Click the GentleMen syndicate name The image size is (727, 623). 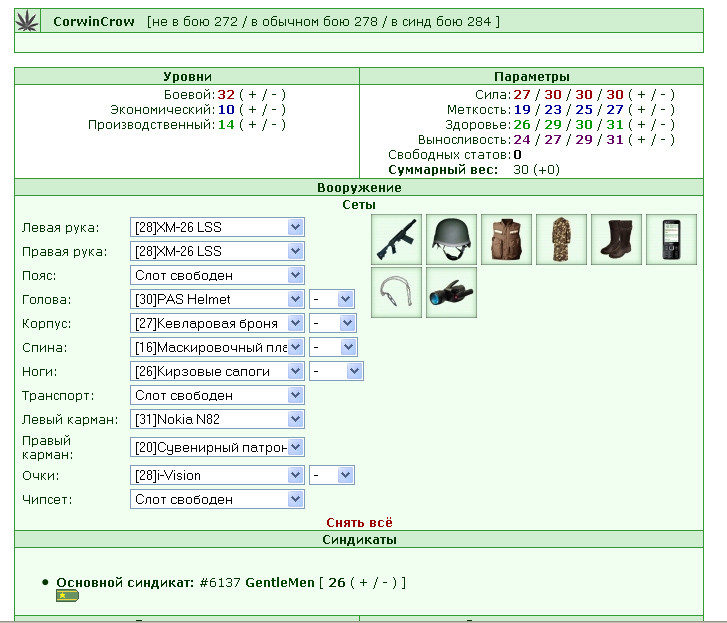(280, 582)
